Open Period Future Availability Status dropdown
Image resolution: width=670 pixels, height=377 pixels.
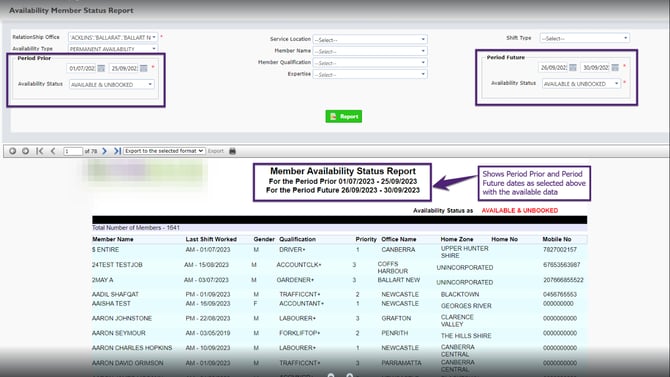[x=581, y=84]
